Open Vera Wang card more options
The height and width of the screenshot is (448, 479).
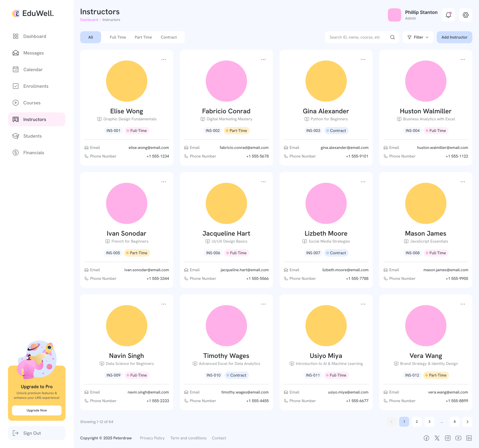(x=463, y=304)
